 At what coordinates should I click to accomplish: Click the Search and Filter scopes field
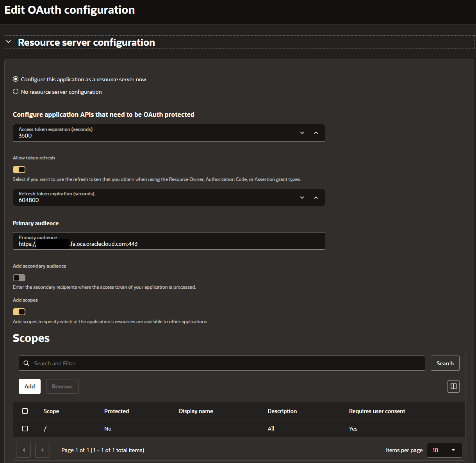[x=226, y=363]
